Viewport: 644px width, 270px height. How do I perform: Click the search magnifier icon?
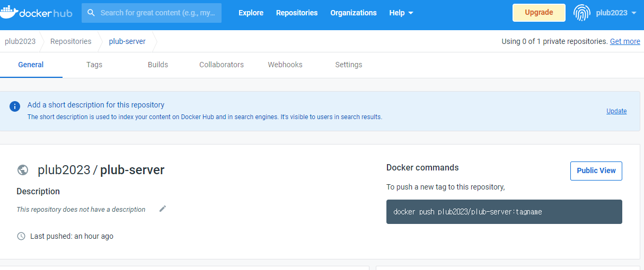[91, 13]
